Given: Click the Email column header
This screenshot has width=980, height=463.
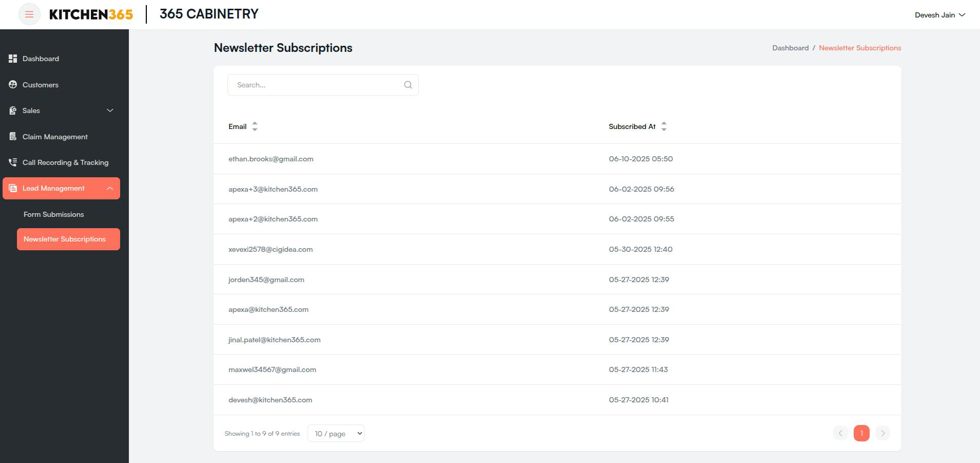Looking at the screenshot, I should pos(238,126).
